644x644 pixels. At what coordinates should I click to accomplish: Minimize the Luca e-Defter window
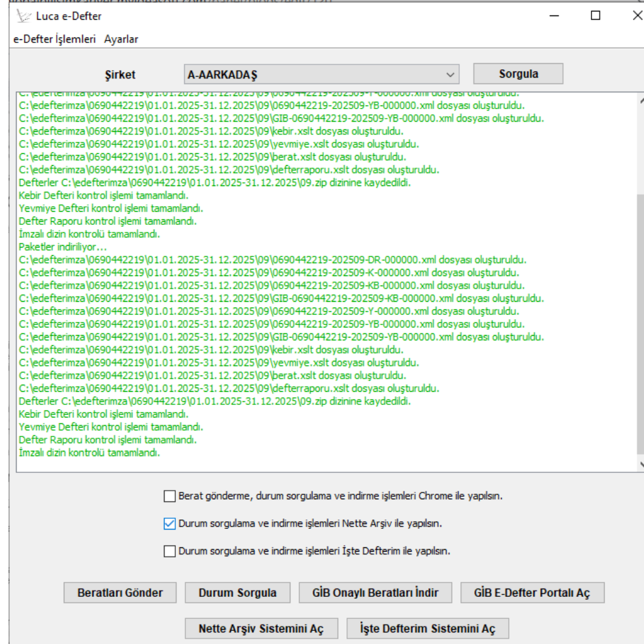pyautogui.click(x=555, y=16)
